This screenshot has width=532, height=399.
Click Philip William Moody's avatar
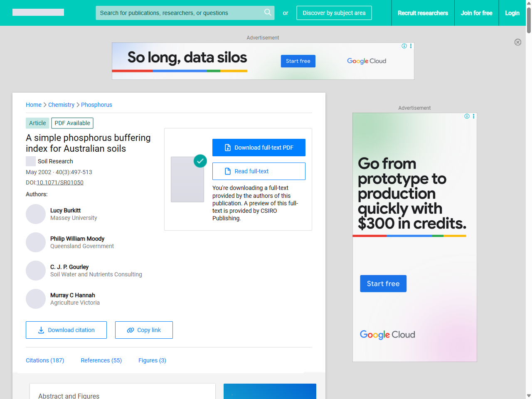(x=36, y=242)
